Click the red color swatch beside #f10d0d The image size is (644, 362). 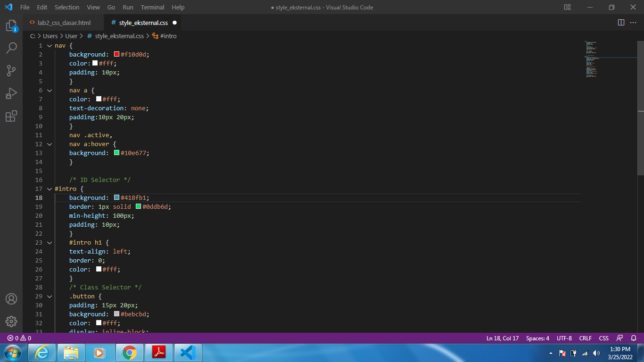point(116,54)
